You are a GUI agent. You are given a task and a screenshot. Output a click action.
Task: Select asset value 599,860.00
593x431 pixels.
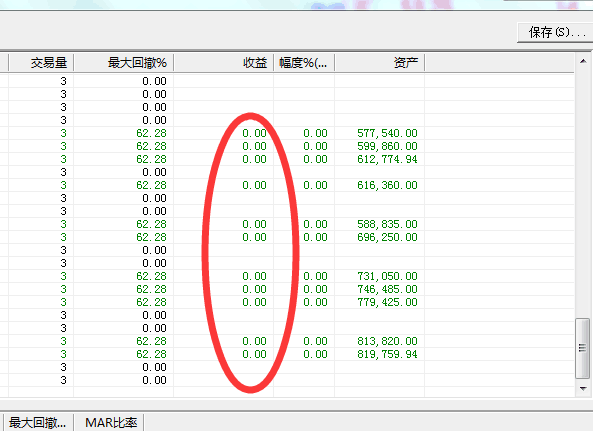[x=387, y=146]
